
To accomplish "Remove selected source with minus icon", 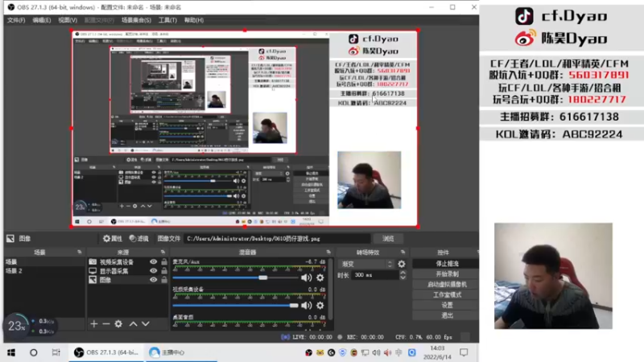I will (106, 324).
